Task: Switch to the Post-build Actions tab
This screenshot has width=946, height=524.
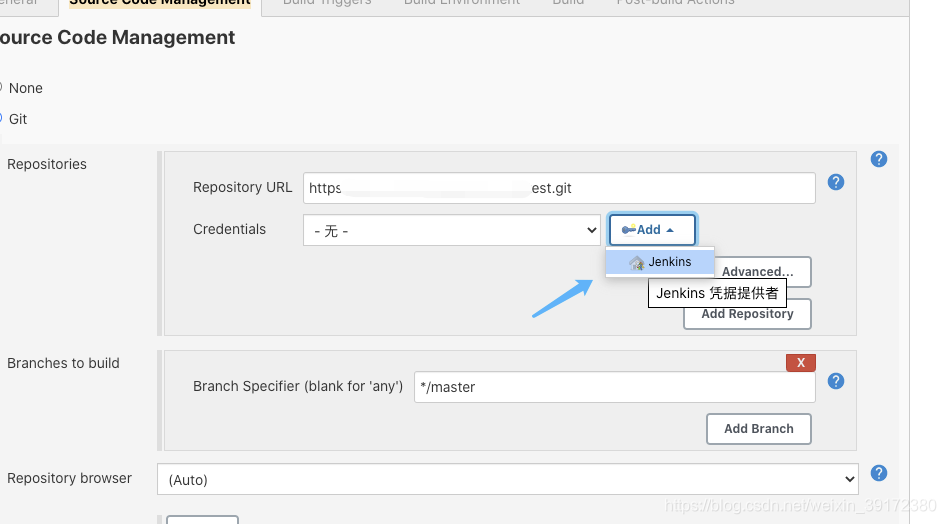Action: pyautogui.click(x=675, y=2)
